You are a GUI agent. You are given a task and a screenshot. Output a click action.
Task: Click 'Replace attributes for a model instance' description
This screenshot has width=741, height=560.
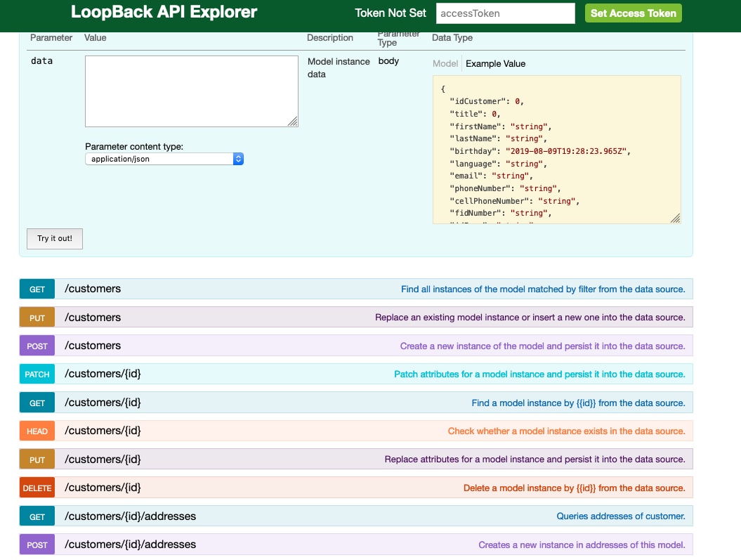(535, 460)
